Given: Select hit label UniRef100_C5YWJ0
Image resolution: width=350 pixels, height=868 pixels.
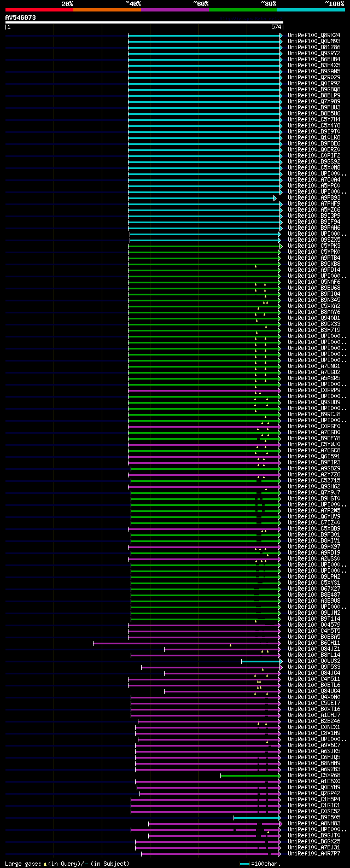Looking at the screenshot, I should [315, 444].
